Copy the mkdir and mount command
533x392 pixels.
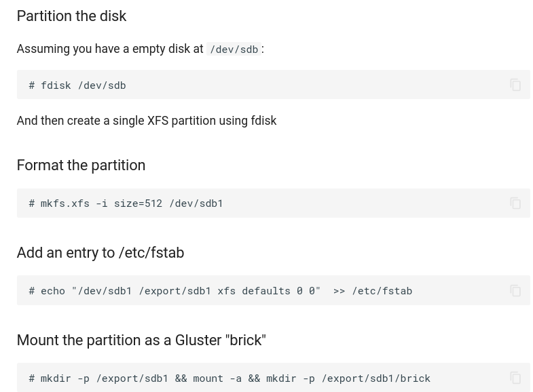515,378
